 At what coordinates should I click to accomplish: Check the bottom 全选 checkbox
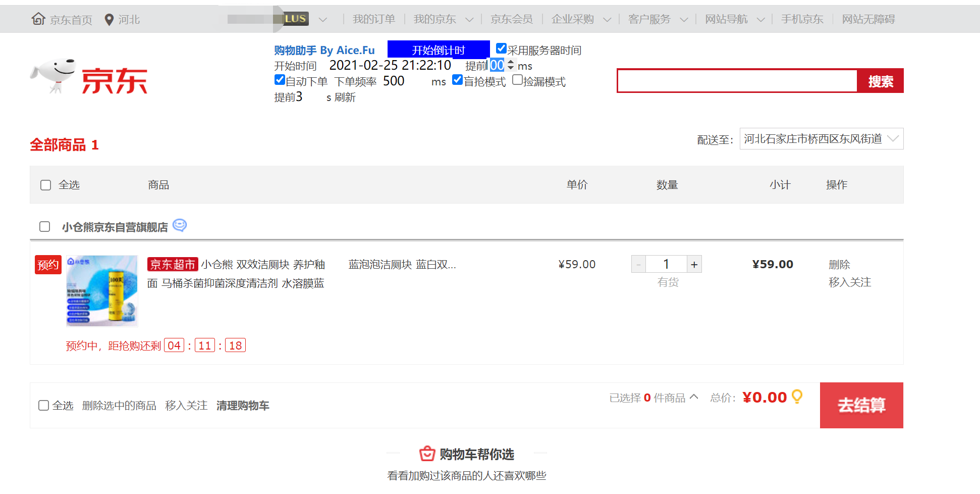(x=44, y=406)
